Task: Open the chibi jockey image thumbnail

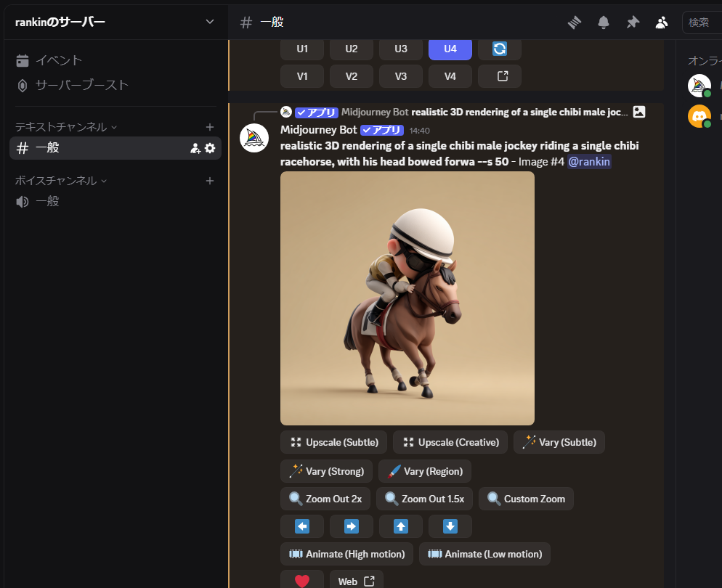Action: (407, 298)
